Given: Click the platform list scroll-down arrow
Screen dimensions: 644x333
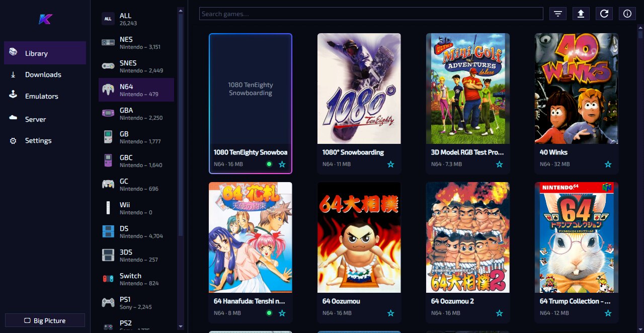Looking at the screenshot, I should coord(181,326).
